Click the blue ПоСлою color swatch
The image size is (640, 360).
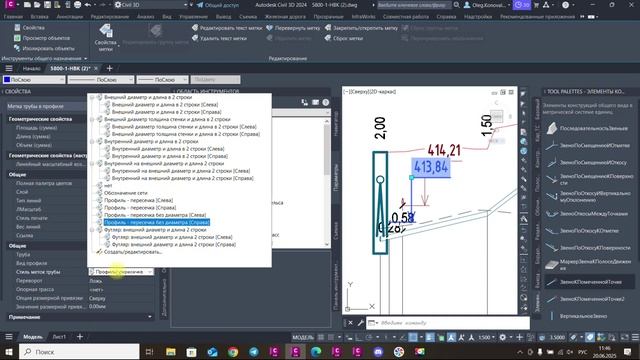pos(7,80)
